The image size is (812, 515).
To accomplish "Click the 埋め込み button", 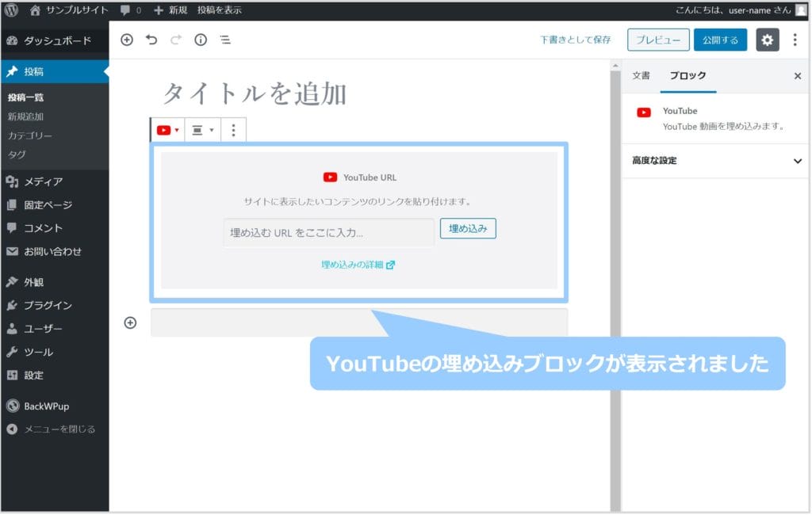I will tap(468, 228).
